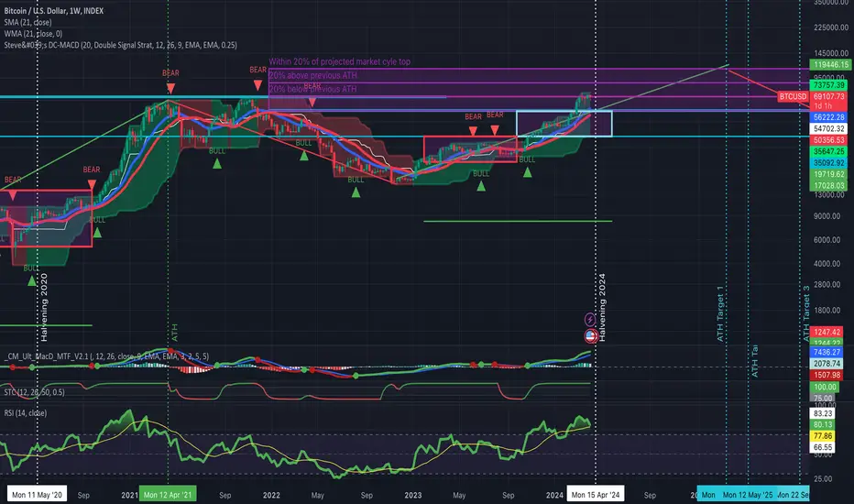Click the 'ATH Target 3' vertical line label

point(806,313)
